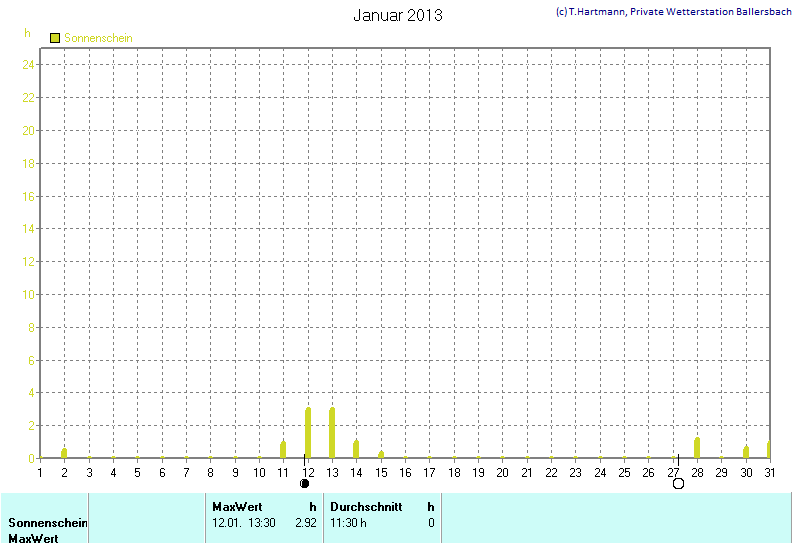Click the Durchschnitt column header

[x=366, y=507]
